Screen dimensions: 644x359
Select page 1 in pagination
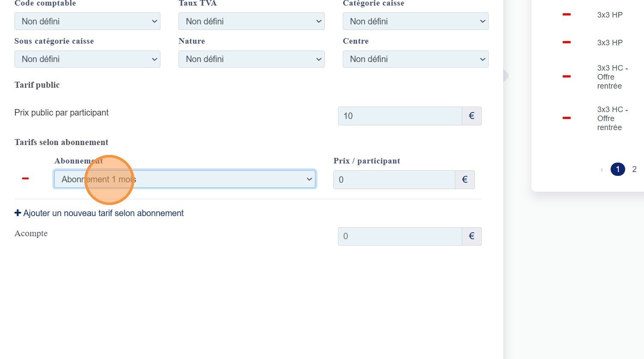(617, 169)
